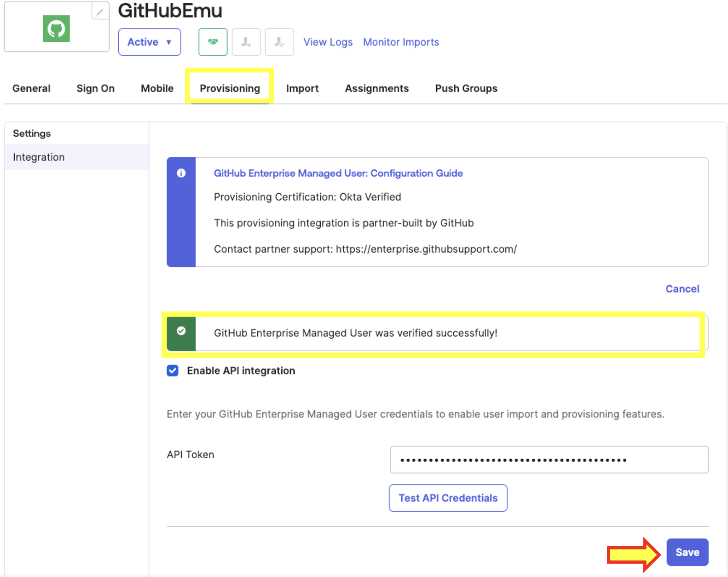The height and width of the screenshot is (577, 728).
Task: Select the Provisioning tab
Action: click(230, 88)
